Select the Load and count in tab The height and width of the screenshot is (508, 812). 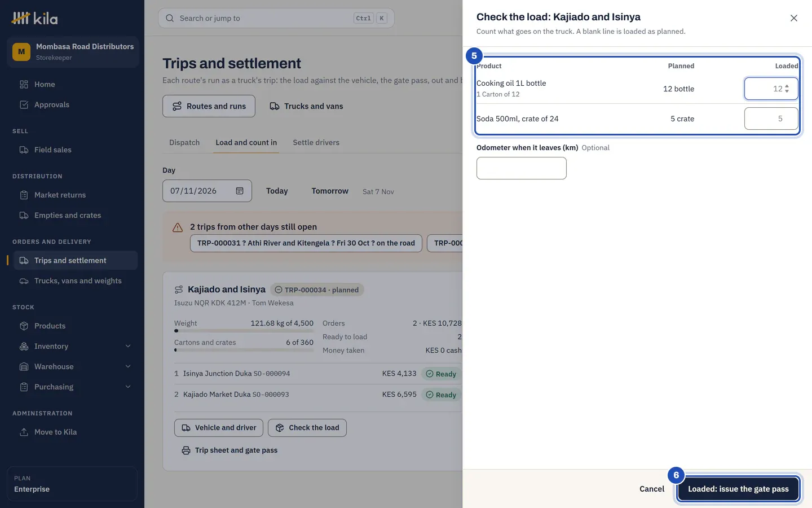pyautogui.click(x=246, y=142)
